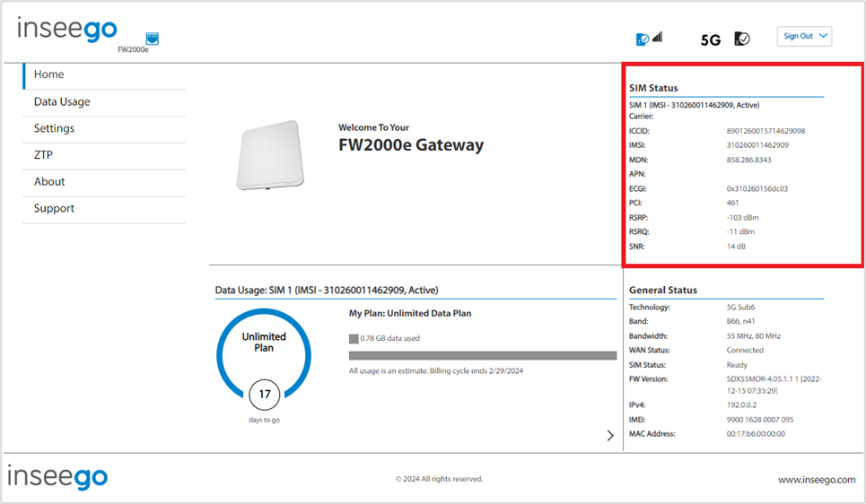Screen dimensions: 866x504
Task: Visit the www.inseego.com link
Action: (x=817, y=480)
